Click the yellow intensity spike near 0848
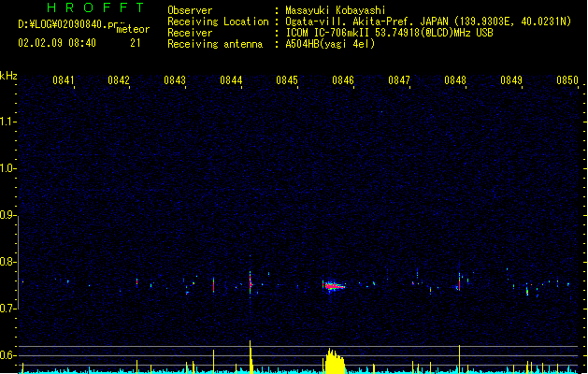Screen dimensions: 588x374 (x=459, y=359)
